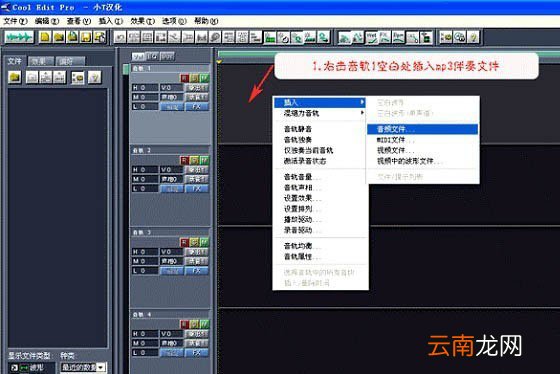
Task: Select 视频文件 in the insert submenu
Action: coord(422,150)
